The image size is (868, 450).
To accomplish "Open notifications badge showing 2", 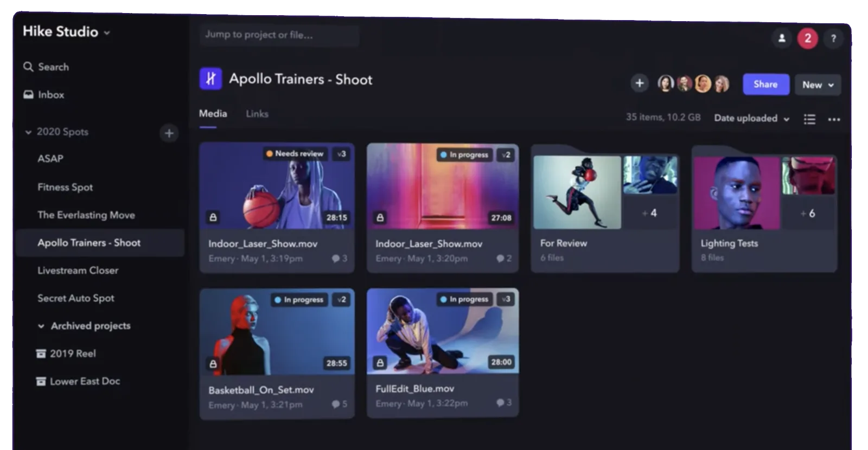I will point(808,38).
